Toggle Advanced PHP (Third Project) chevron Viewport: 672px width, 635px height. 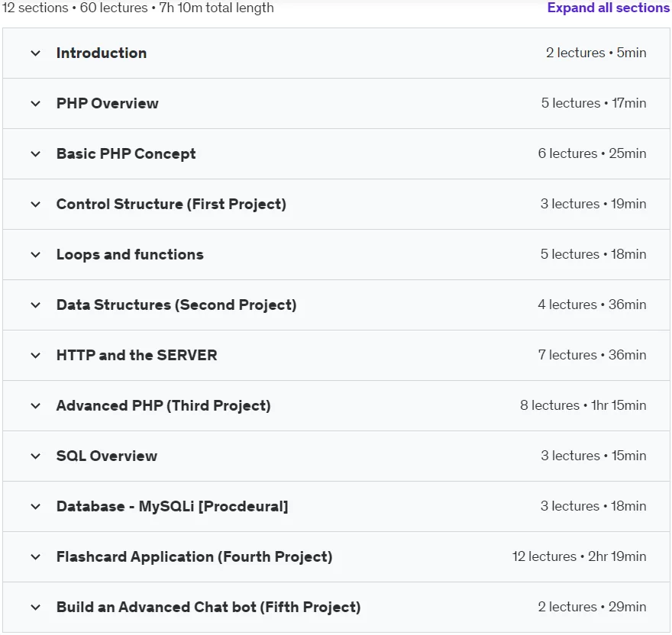coord(36,406)
